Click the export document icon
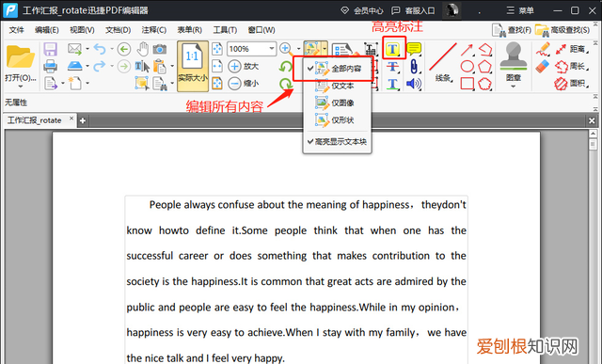 [x=51, y=83]
